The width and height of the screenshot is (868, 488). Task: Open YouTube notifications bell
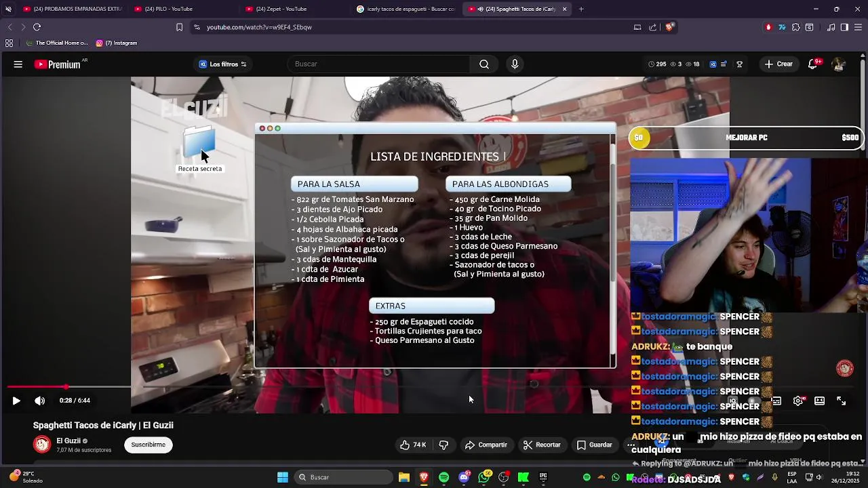(x=813, y=64)
